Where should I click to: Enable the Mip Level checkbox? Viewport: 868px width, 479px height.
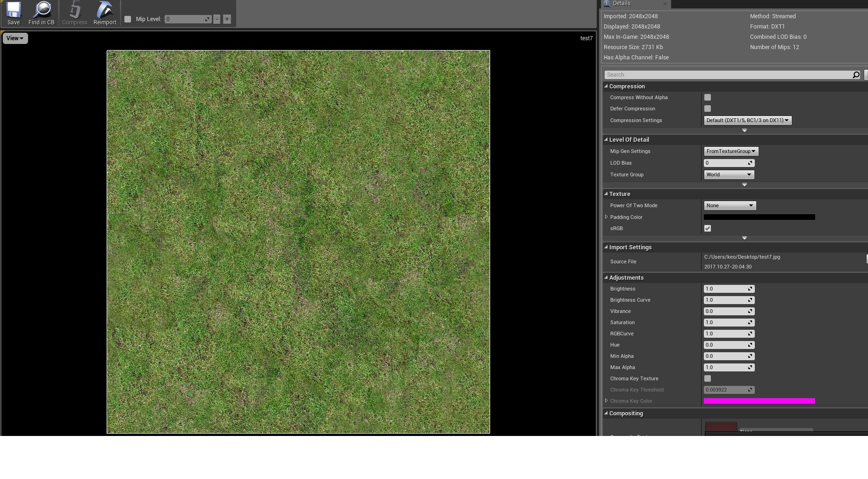(128, 19)
